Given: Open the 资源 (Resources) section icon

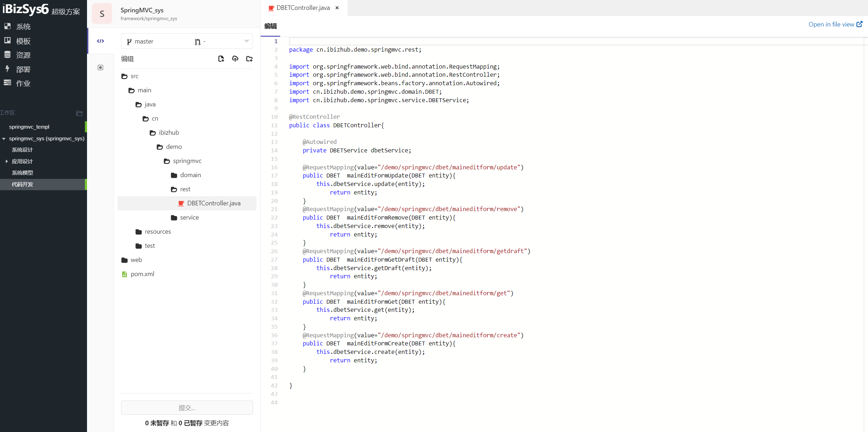Looking at the screenshot, I should tap(7, 54).
